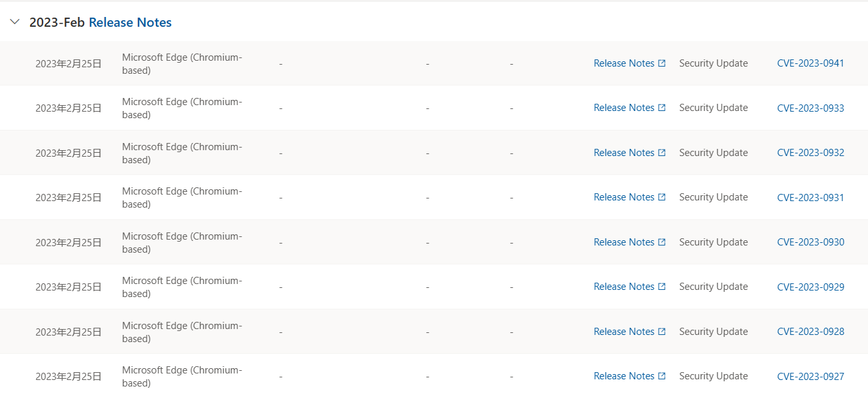Open CVE-2023-0930 details link

810,242
